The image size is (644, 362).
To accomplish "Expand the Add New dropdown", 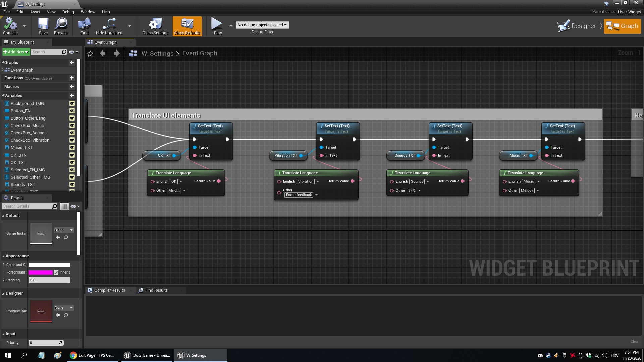I will pyautogui.click(x=16, y=52).
